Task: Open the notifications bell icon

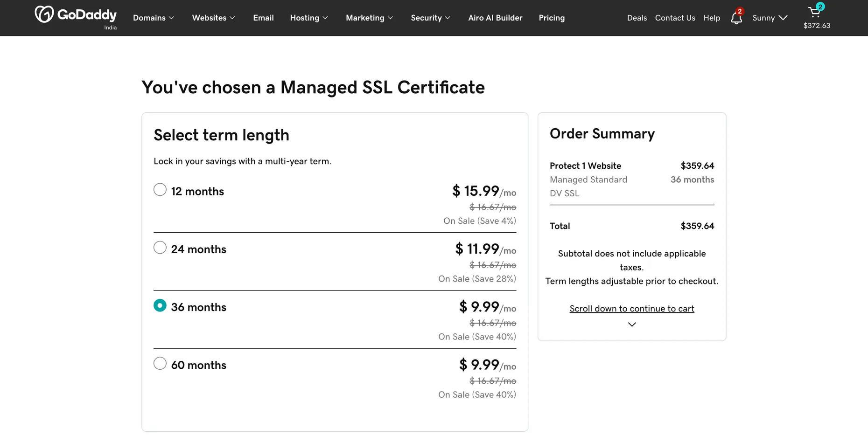Action: pos(736,18)
